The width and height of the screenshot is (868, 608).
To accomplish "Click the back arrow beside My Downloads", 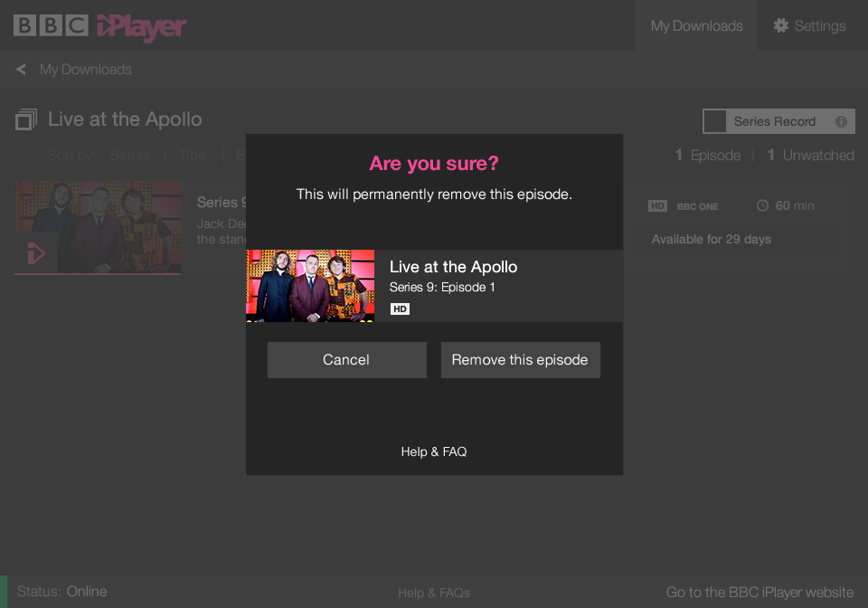I will 21,70.
